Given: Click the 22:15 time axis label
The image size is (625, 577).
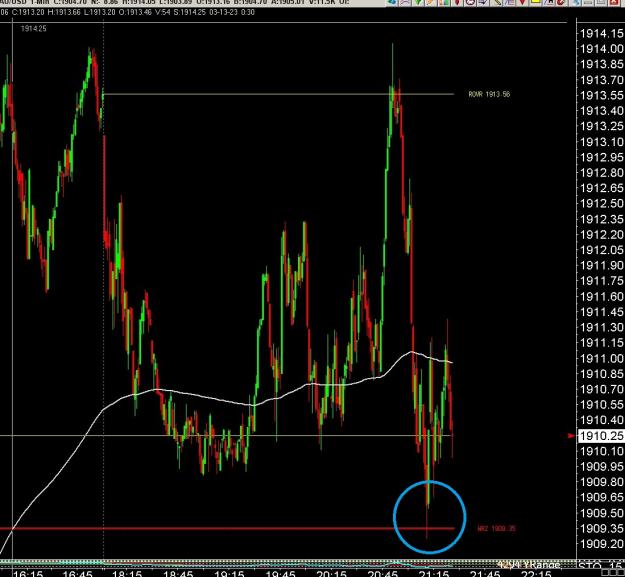Looking at the screenshot, I should 536,574.
